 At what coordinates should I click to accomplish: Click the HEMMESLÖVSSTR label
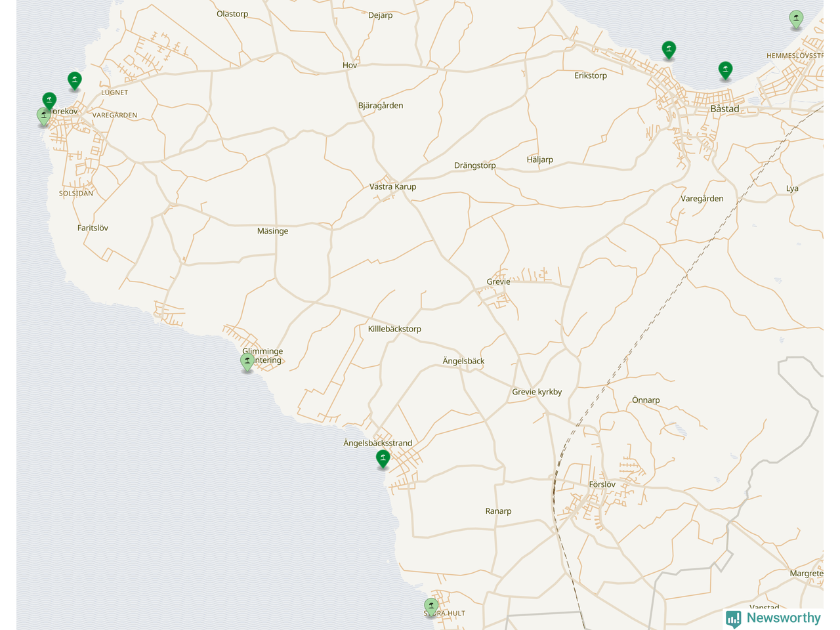tap(795, 56)
